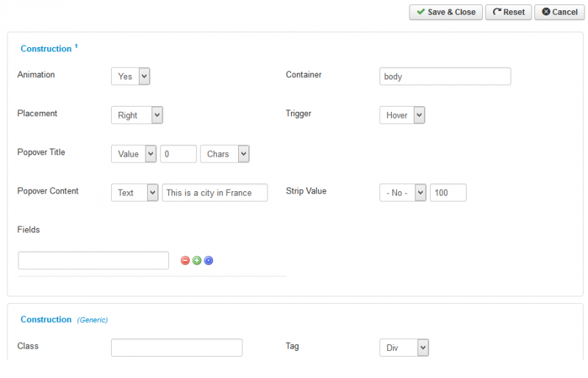Focus the Container body input field
This screenshot has width=588, height=378.
[445, 76]
